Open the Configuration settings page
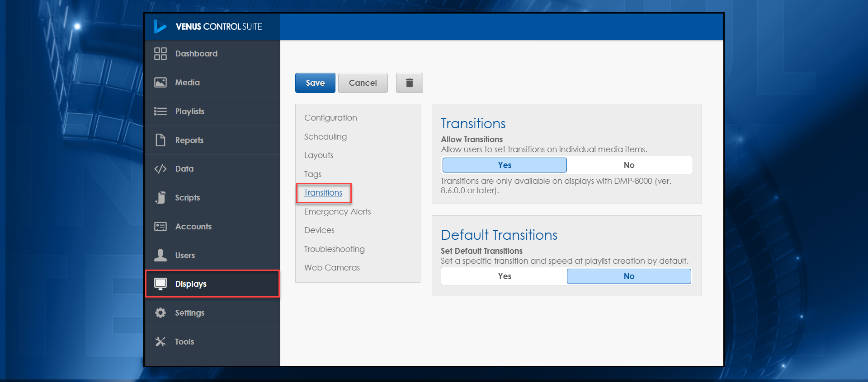The image size is (868, 382). point(330,117)
